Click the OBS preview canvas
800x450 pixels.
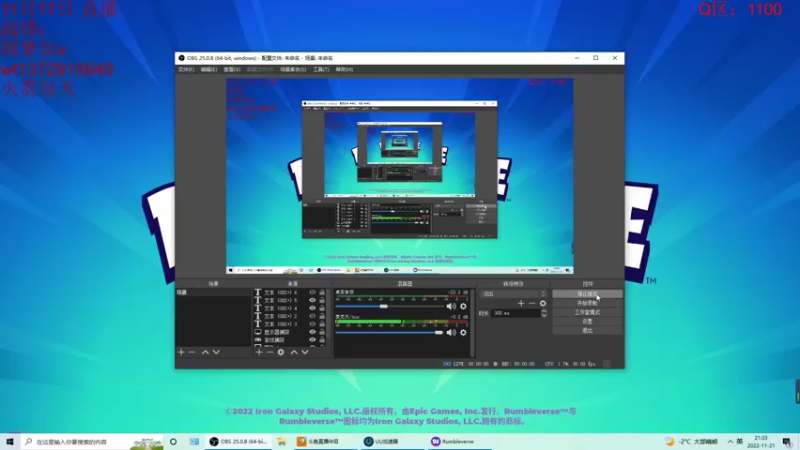tap(399, 176)
